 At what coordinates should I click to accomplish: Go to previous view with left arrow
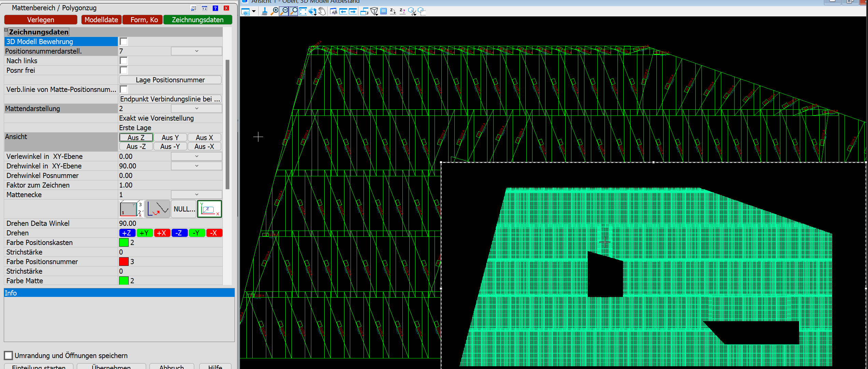343,11
